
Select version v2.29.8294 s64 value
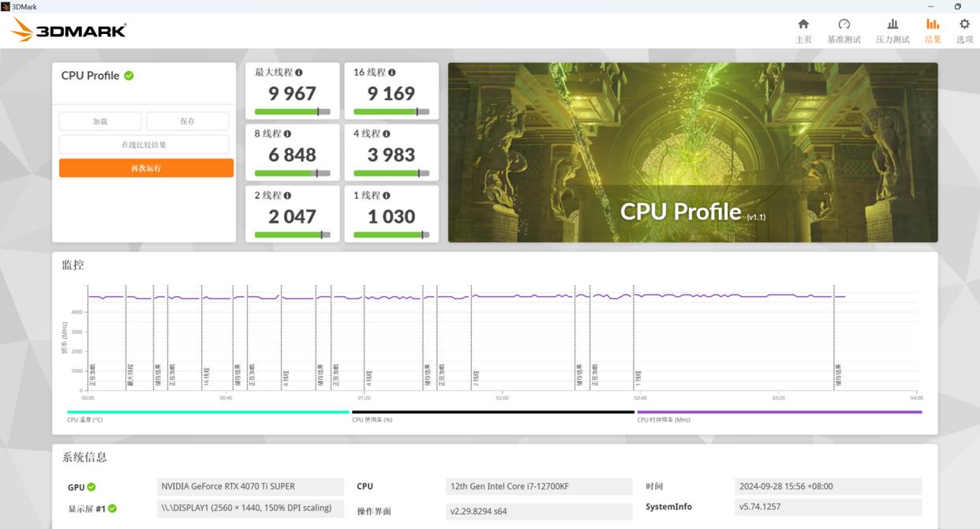tap(539, 511)
